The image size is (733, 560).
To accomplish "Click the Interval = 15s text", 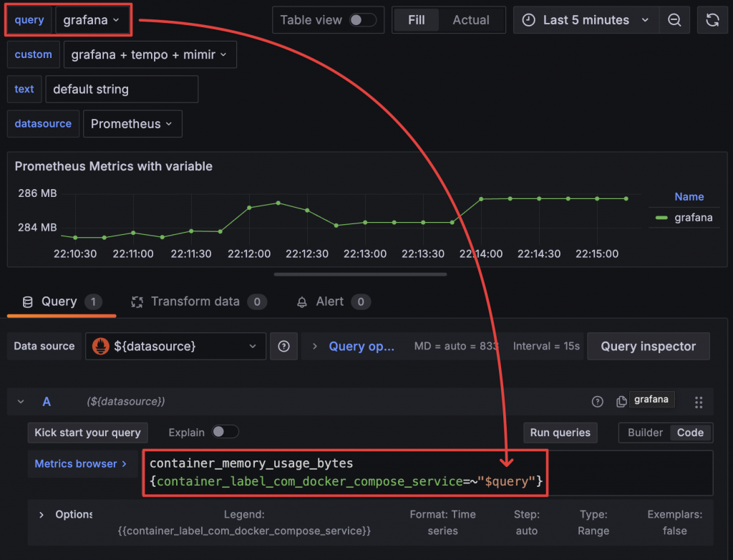I will (x=546, y=346).
